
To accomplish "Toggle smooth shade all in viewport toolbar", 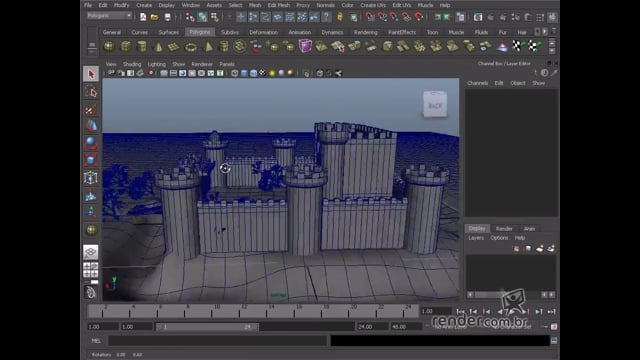I will (244, 73).
